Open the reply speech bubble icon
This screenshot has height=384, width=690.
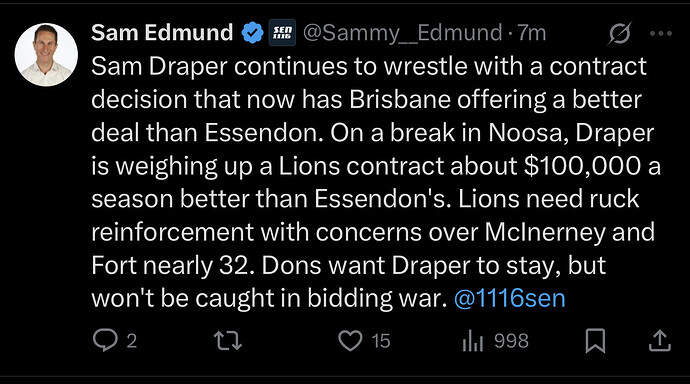pyautogui.click(x=105, y=340)
